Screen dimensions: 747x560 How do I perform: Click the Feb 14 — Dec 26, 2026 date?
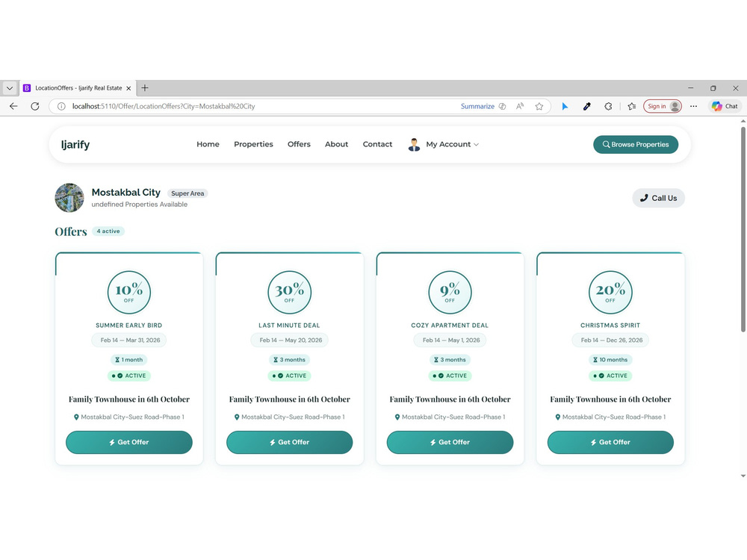(610, 340)
